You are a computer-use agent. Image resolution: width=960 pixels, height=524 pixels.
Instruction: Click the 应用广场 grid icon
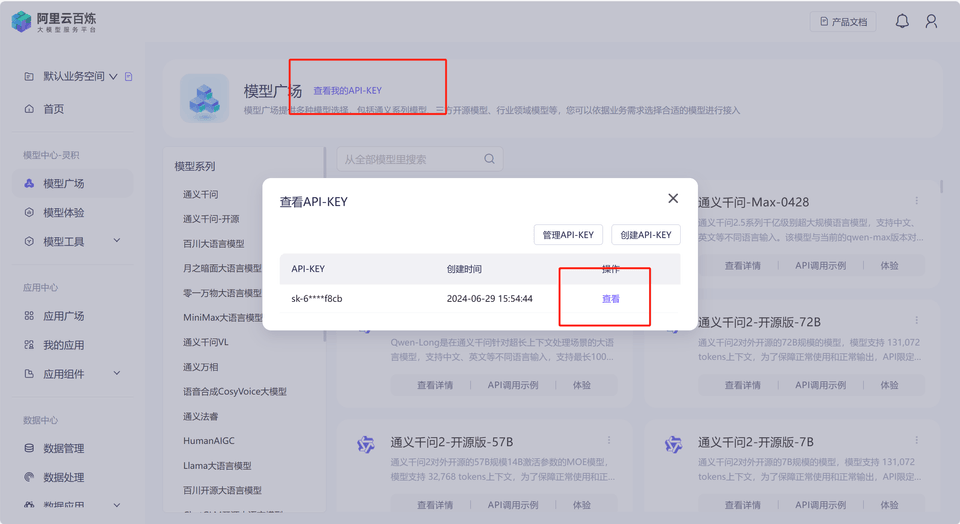(29, 316)
